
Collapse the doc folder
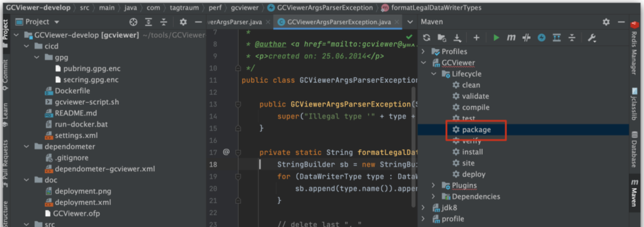tap(27, 180)
